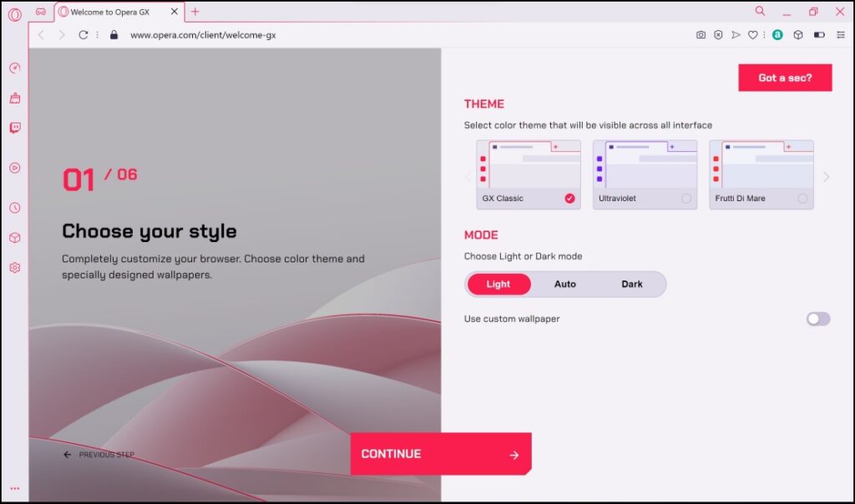Open a new tab with plus icon

pyautogui.click(x=195, y=12)
